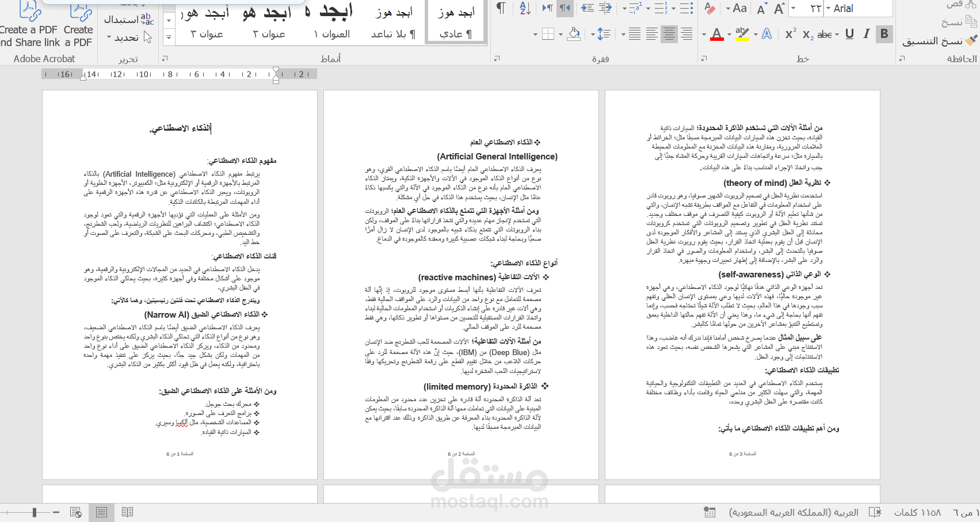Increase indent of paragraph
Viewport: 980px width, 522px height.
click(x=588, y=8)
